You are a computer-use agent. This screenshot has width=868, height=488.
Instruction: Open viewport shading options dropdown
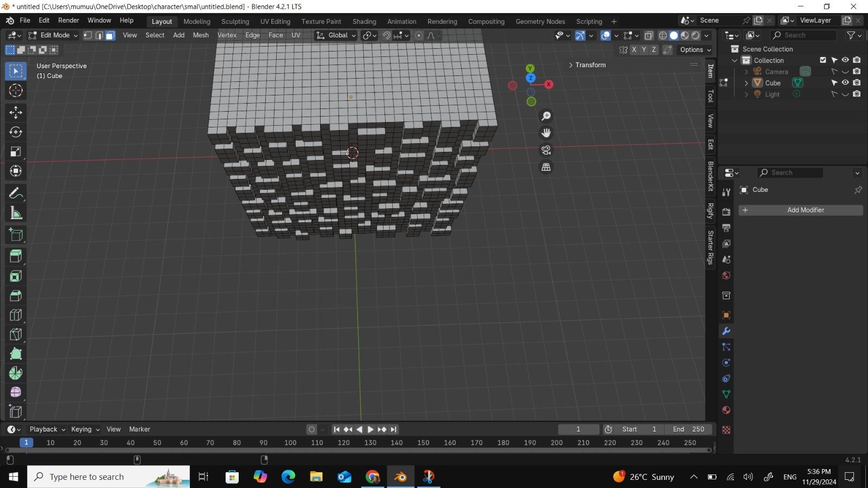tap(707, 35)
